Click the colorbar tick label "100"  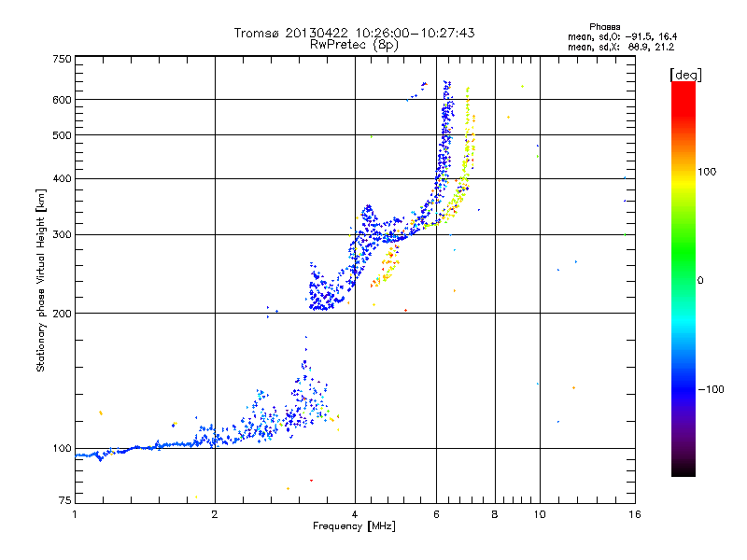[707, 172]
